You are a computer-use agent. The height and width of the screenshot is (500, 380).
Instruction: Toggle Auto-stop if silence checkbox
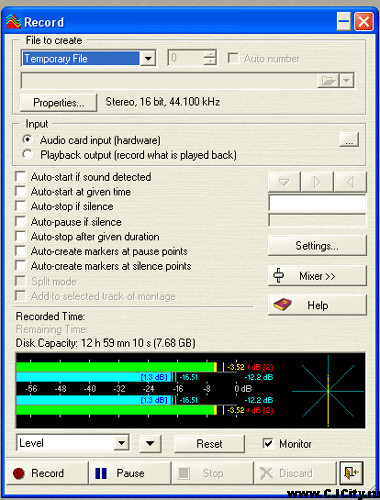point(21,206)
